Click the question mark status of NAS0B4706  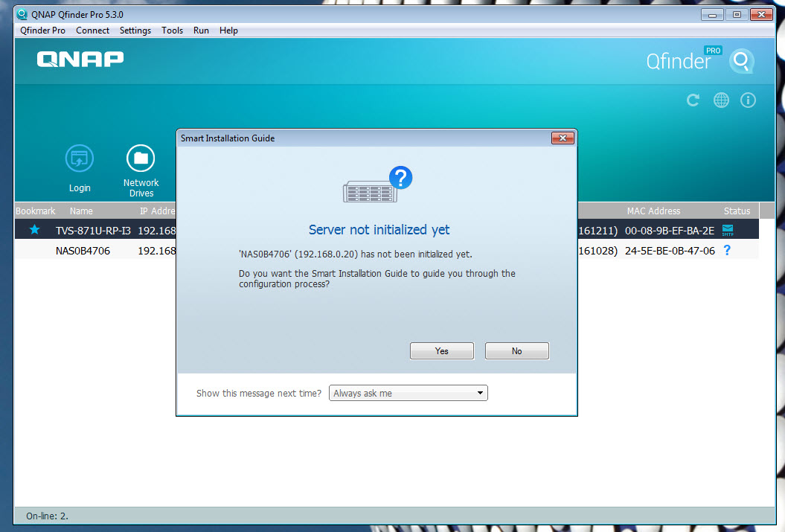pyautogui.click(x=727, y=250)
